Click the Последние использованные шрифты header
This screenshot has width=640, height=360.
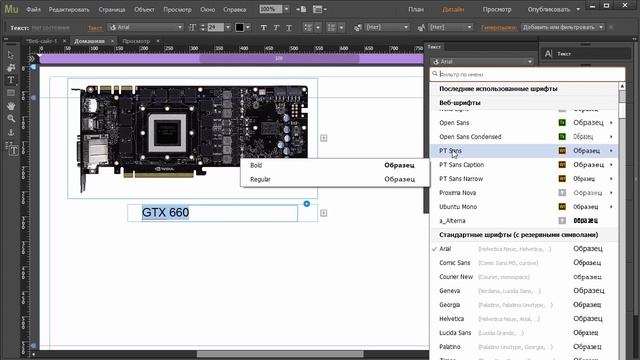click(x=498, y=89)
